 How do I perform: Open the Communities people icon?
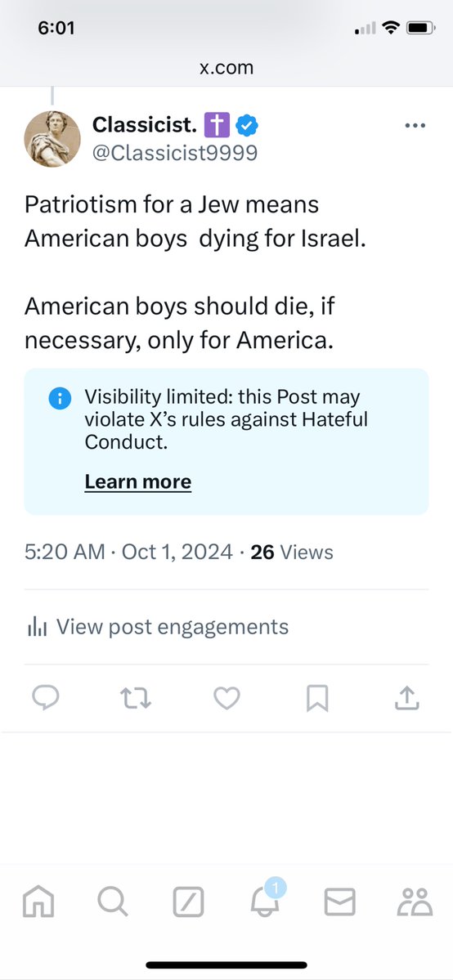(415, 902)
